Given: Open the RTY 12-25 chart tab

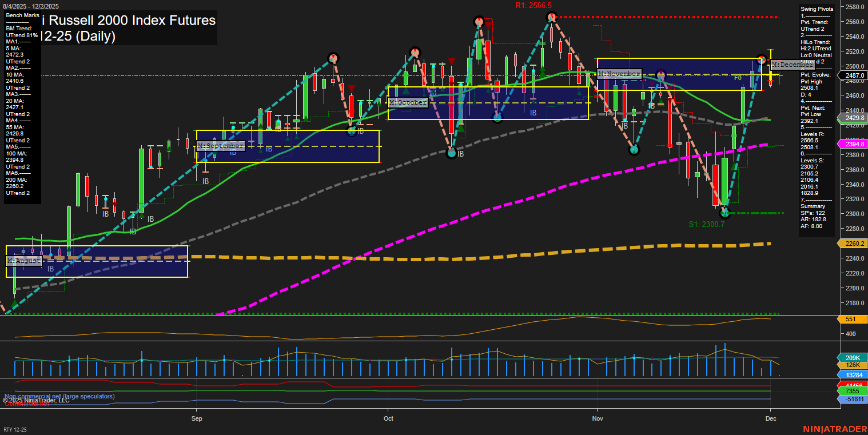Looking at the screenshot, I should pyautogui.click(x=15, y=429).
